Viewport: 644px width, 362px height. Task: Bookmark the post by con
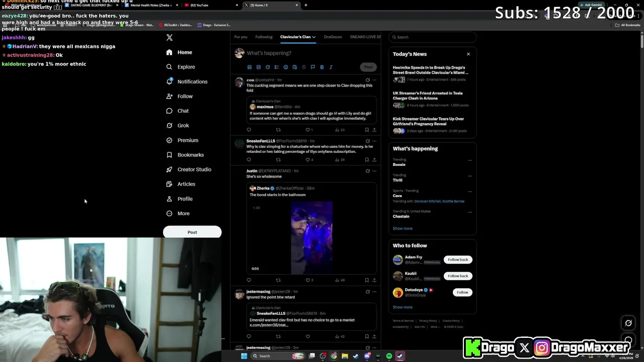coord(367,130)
